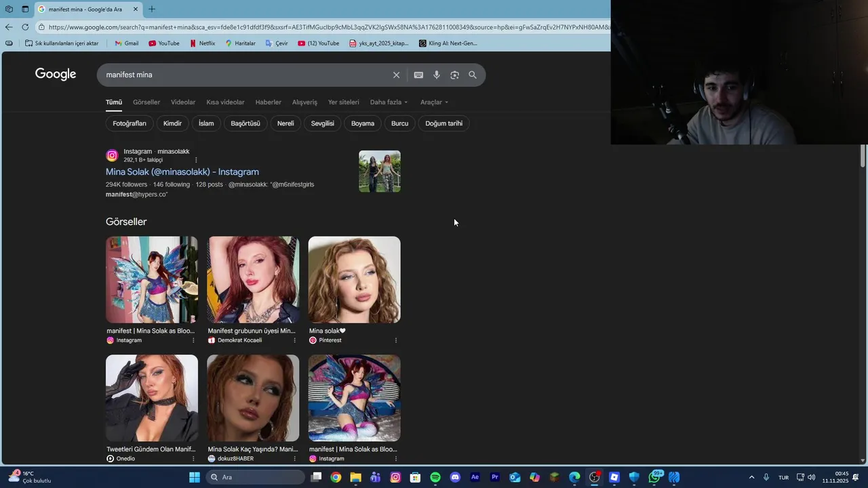Screen dimensions: 868x488
Task: Start voice search with the microphone icon
Action: (x=437, y=75)
